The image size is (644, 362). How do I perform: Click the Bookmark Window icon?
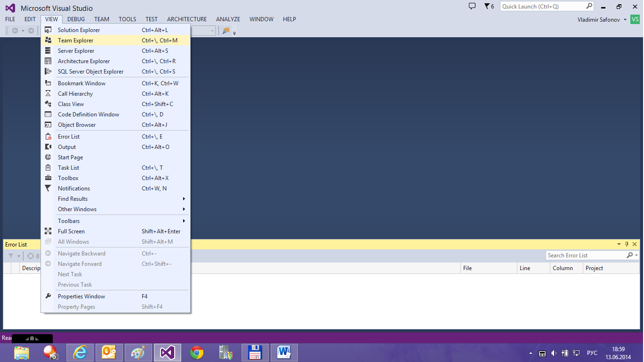tap(48, 83)
